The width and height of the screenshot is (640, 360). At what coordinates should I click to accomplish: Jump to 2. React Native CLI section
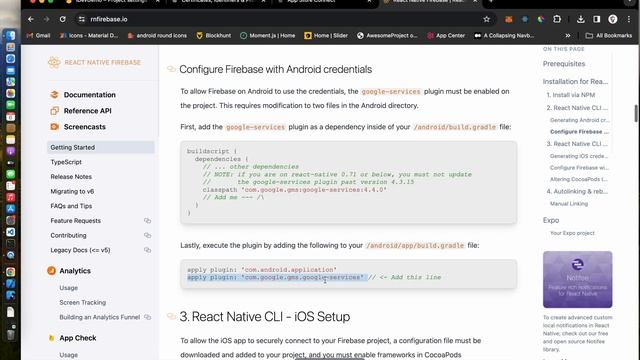click(577, 108)
